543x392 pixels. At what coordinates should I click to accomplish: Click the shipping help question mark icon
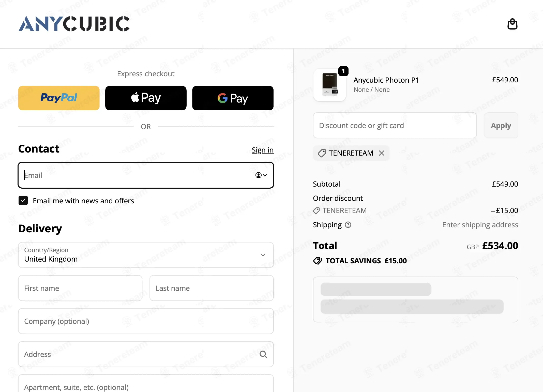(348, 225)
